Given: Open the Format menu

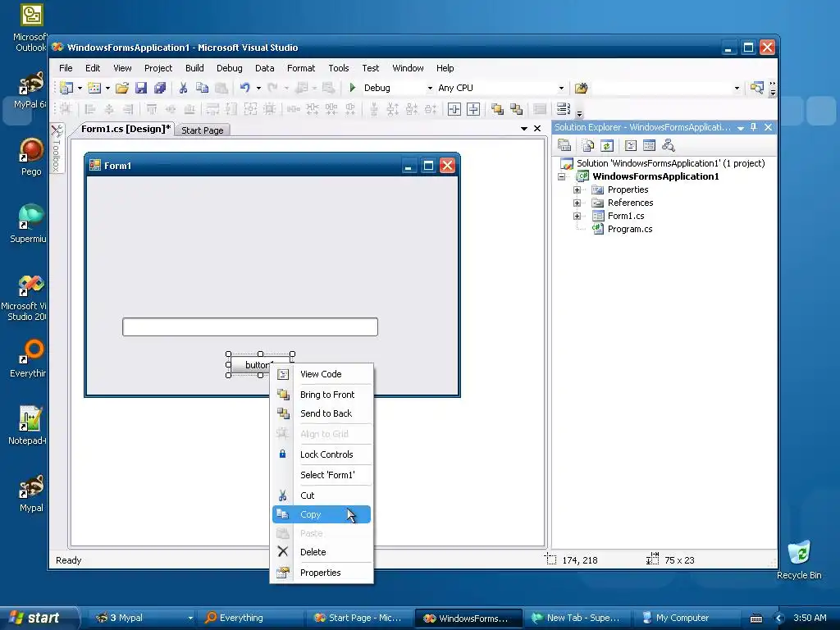Looking at the screenshot, I should [x=301, y=68].
